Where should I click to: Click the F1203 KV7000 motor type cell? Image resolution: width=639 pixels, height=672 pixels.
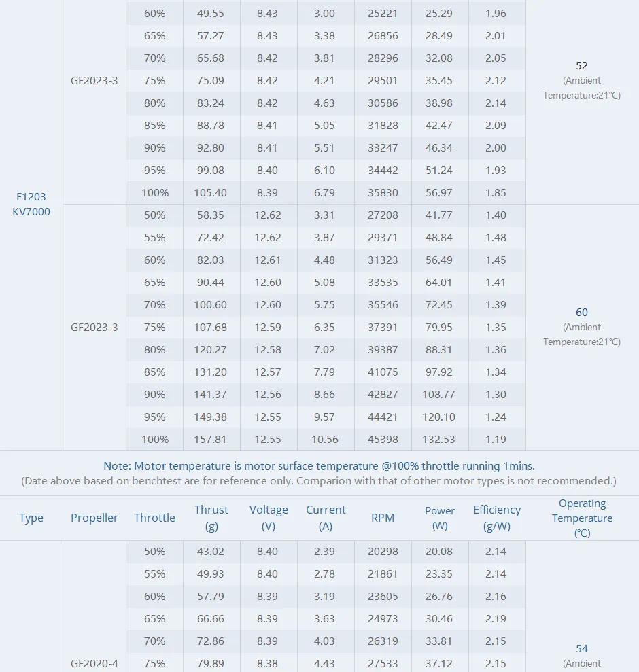point(31,204)
